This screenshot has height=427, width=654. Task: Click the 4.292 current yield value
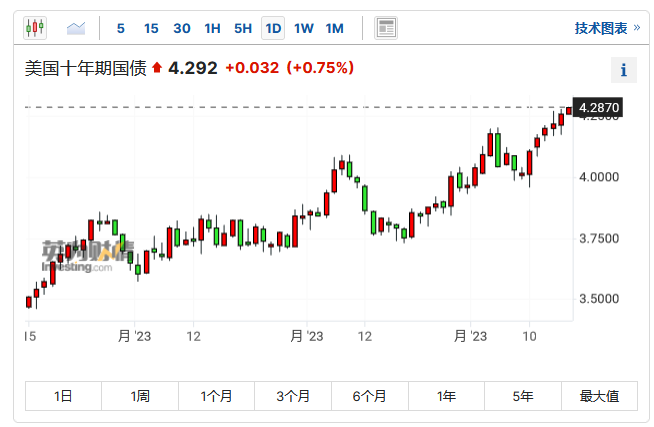[x=193, y=68]
